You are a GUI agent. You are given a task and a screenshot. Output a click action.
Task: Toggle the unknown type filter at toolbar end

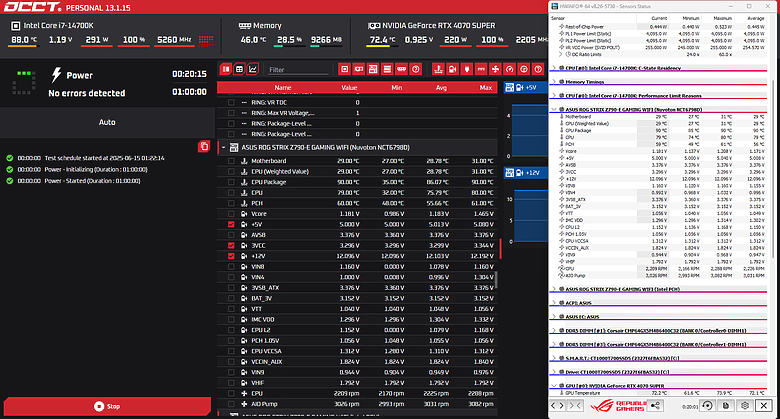538,69
